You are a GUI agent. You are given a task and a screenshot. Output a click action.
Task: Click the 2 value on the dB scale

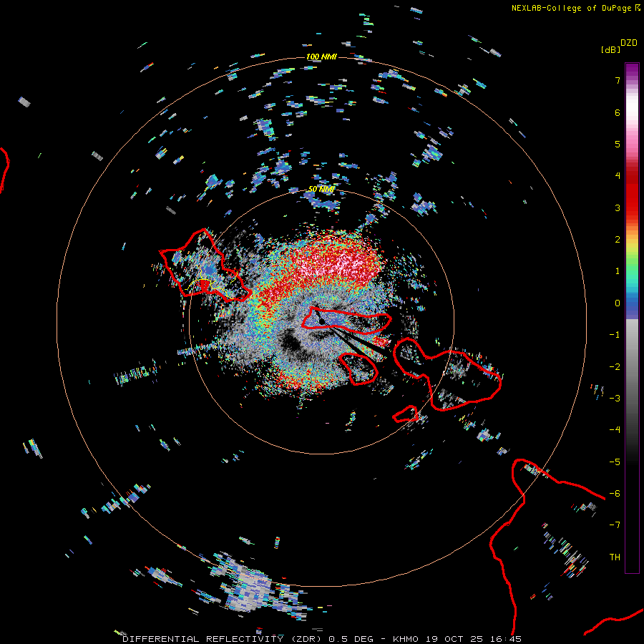click(x=618, y=240)
